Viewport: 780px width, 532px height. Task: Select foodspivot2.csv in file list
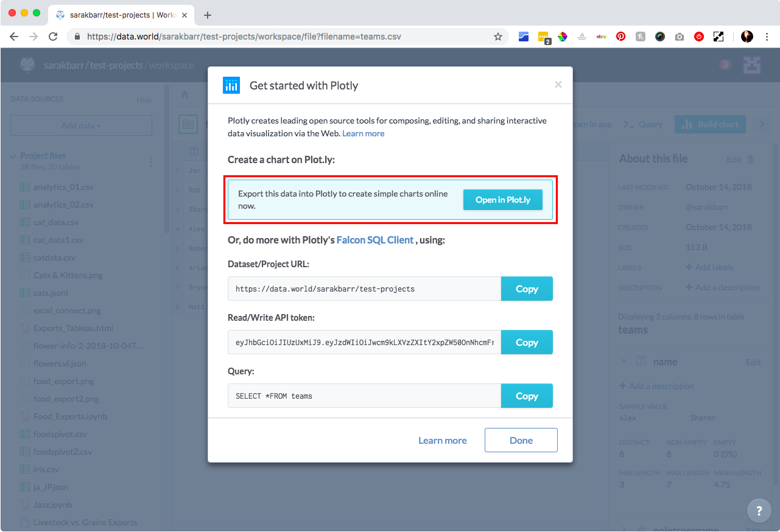pyautogui.click(x=63, y=452)
